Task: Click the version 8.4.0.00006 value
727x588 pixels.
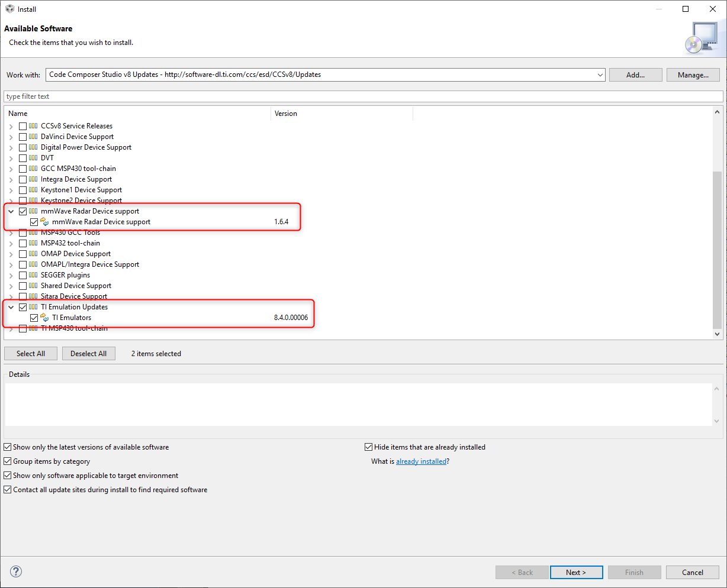Action: [x=291, y=318]
